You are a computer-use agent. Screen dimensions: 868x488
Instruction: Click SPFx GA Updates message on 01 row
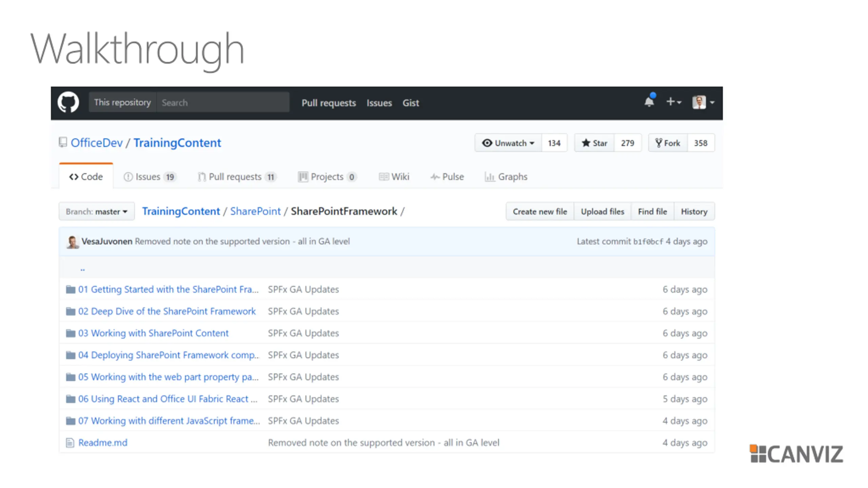[x=303, y=289]
